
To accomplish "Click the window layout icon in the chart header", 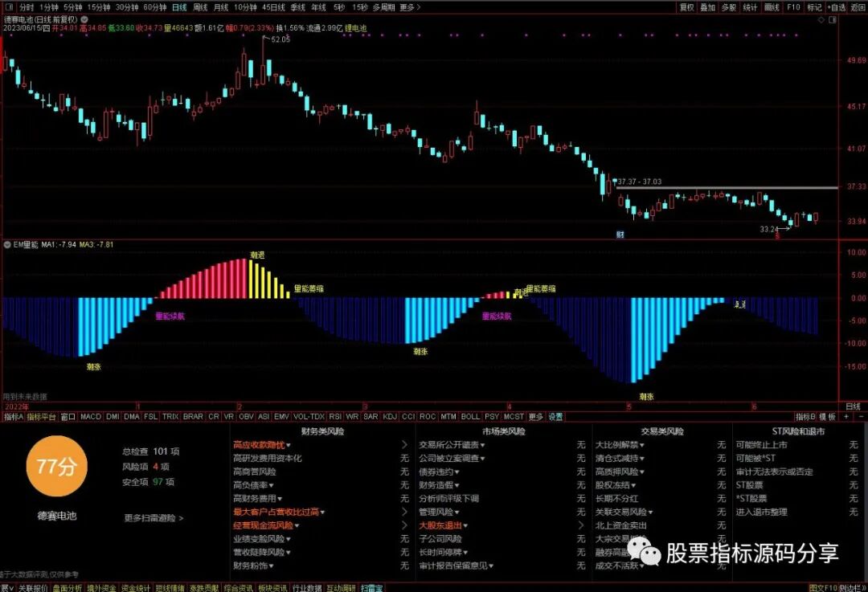I will point(833,19).
